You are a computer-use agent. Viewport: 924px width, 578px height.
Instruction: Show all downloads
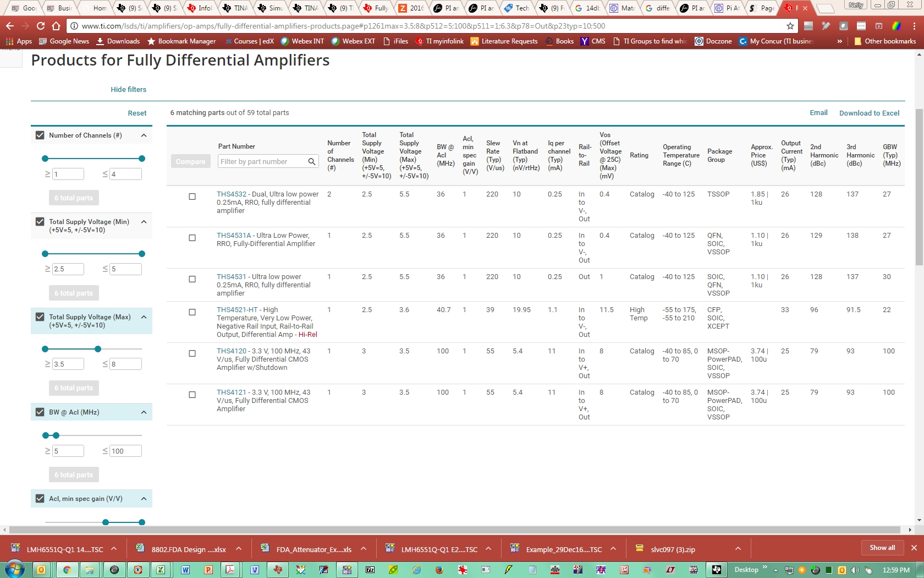pos(882,548)
